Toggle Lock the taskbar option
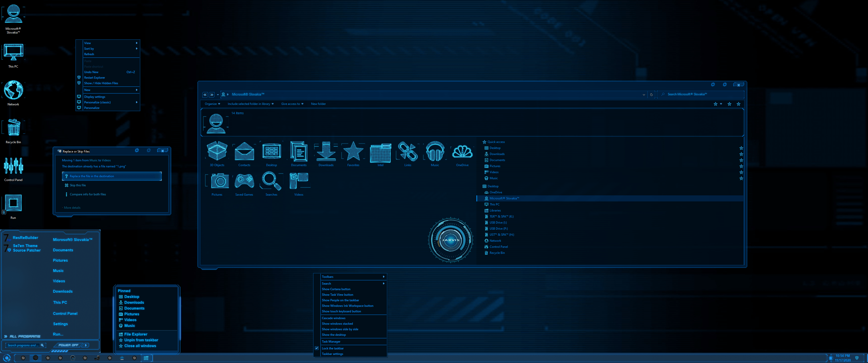The image size is (868, 363). [333, 348]
